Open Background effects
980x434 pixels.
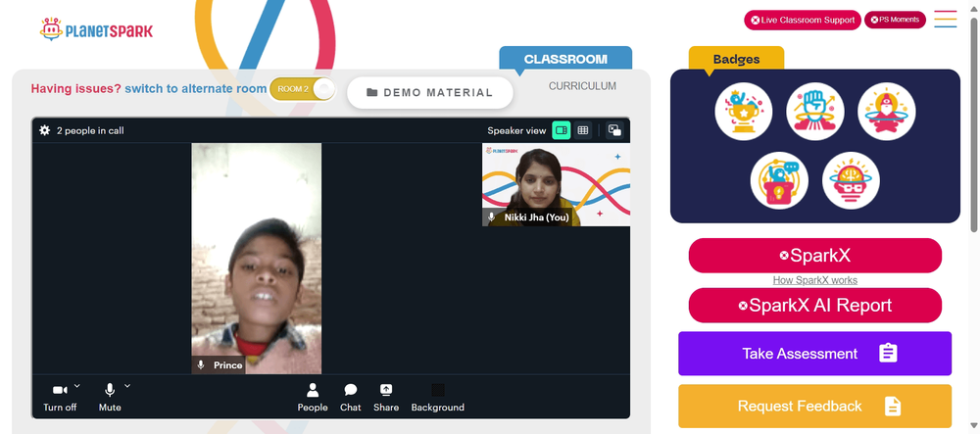(x=437, y=398)
